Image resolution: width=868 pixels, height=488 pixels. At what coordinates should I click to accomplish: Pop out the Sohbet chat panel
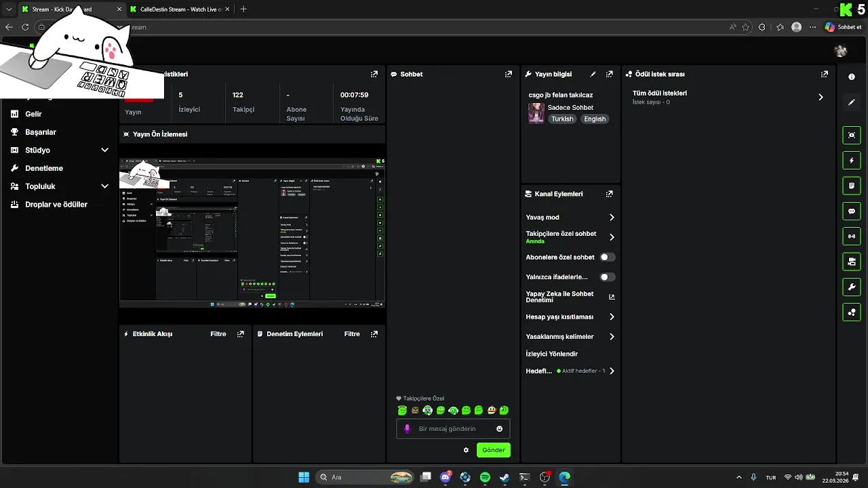pos(509,74)
